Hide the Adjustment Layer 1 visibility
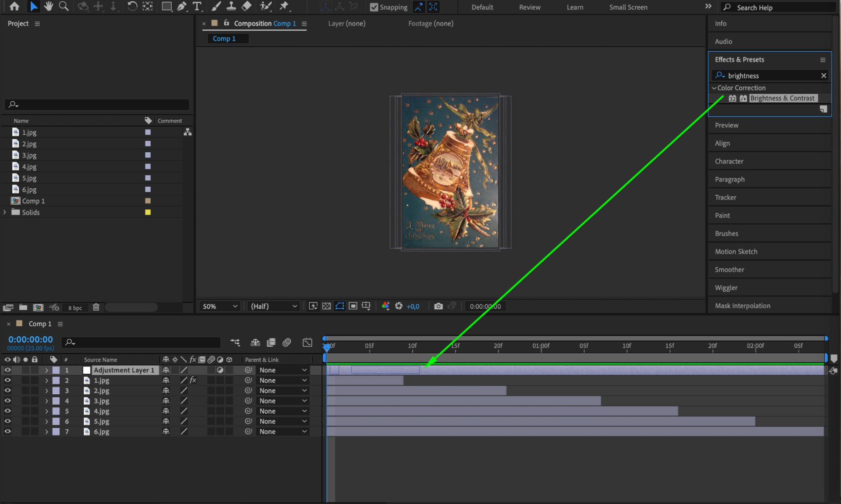 coord(8,370)
